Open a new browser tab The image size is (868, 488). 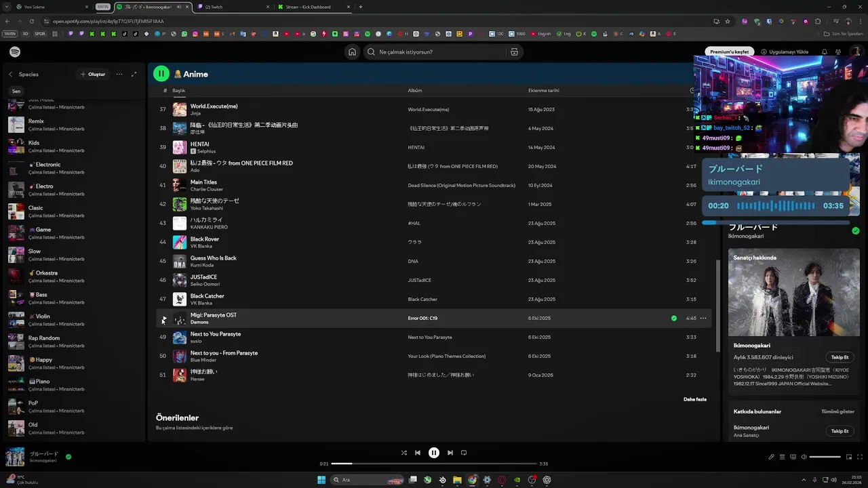point(360,7)
